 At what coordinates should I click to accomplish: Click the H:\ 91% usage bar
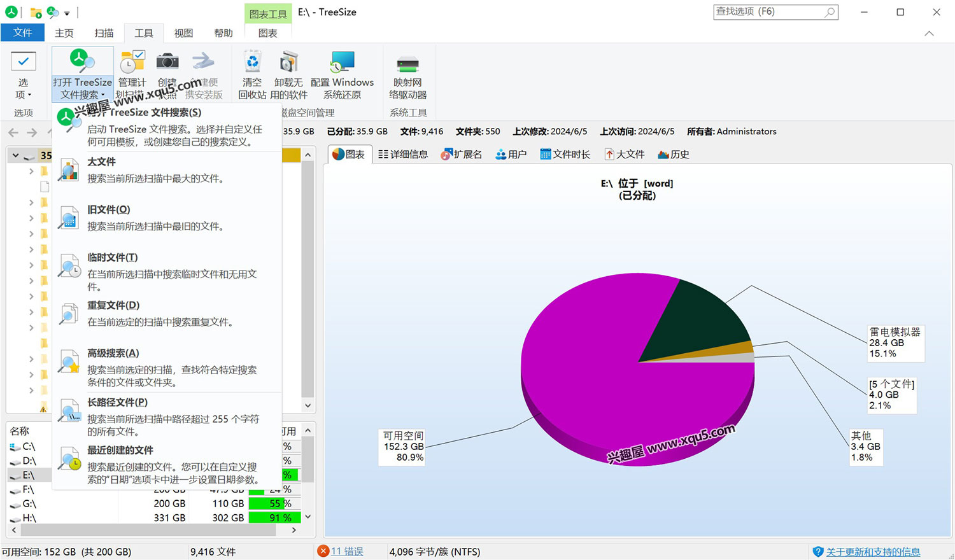[x=274, y=518]
